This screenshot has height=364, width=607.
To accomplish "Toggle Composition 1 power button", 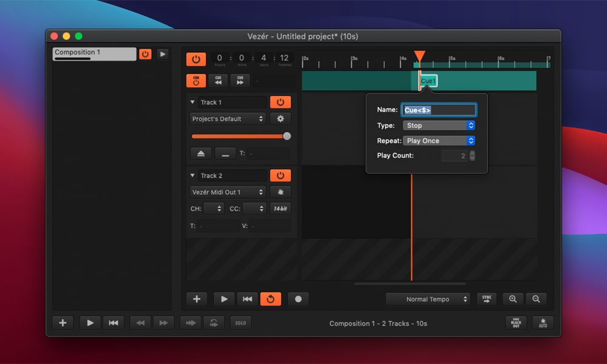I will click(x=145, y=54).
